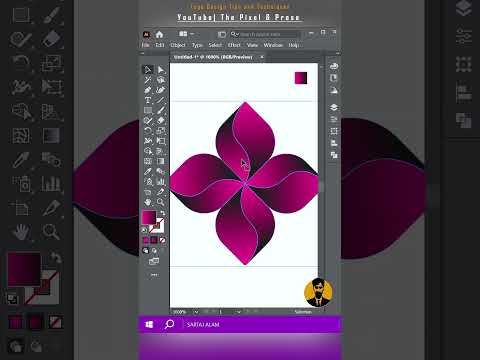
Task: Select the Direct Selection tool
Action: tap(161, 70)
